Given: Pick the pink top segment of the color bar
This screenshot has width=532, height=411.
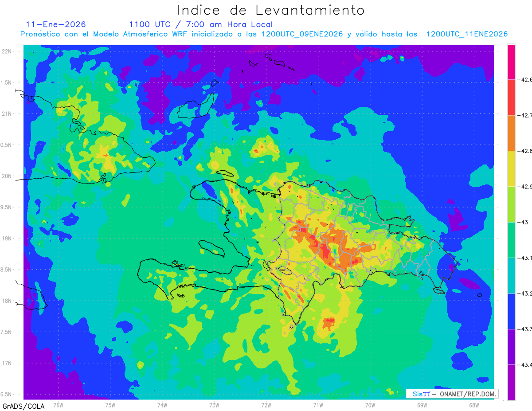Looking at the screenshot, I should pyautogui.click(x=511, y=62).
